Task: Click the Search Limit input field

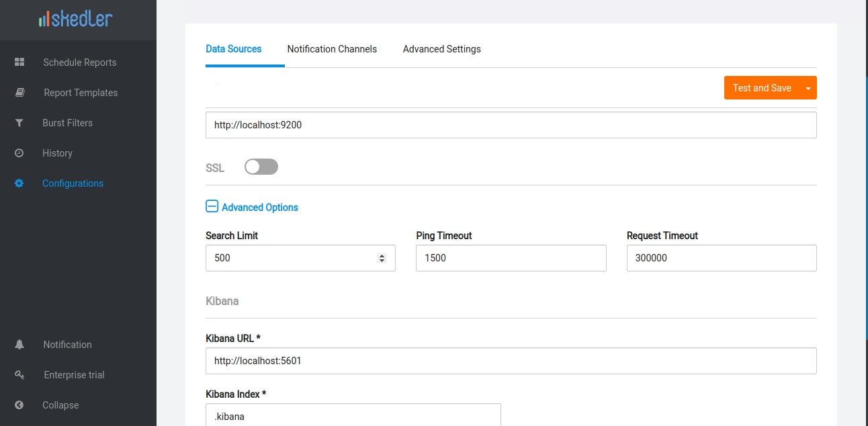Action: click(x=300, y=258)
